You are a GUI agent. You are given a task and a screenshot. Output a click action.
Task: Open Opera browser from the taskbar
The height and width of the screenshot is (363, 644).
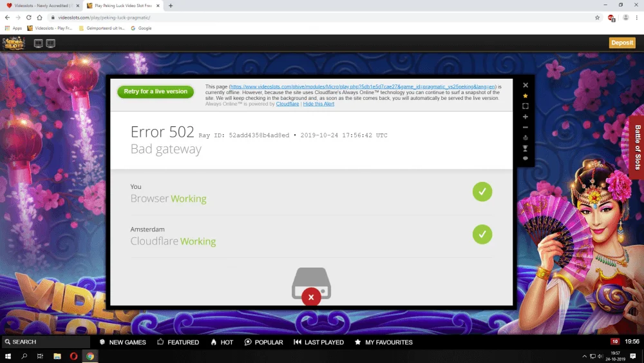click(73, 356)
